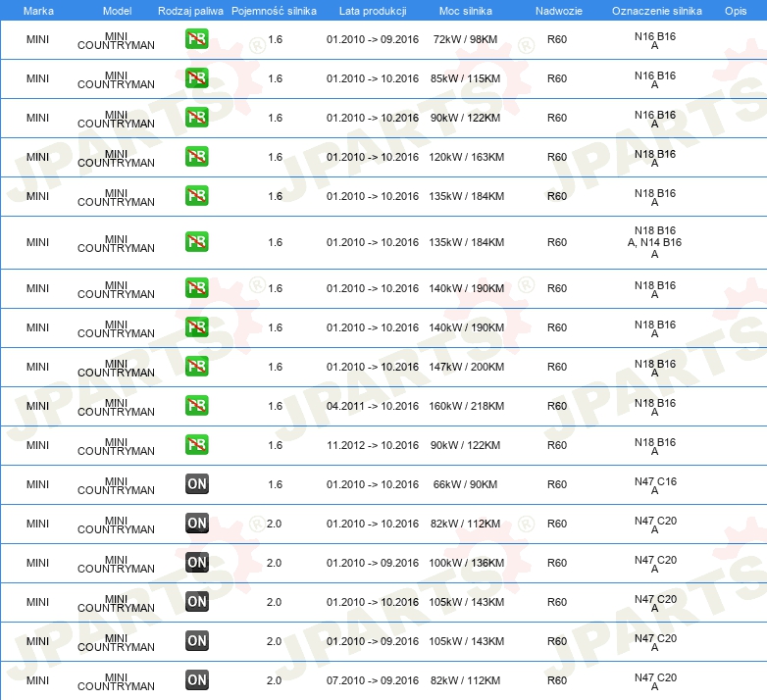Click the 72kW / 98KM power cell

pyautogui.click(x=465, y=39)
